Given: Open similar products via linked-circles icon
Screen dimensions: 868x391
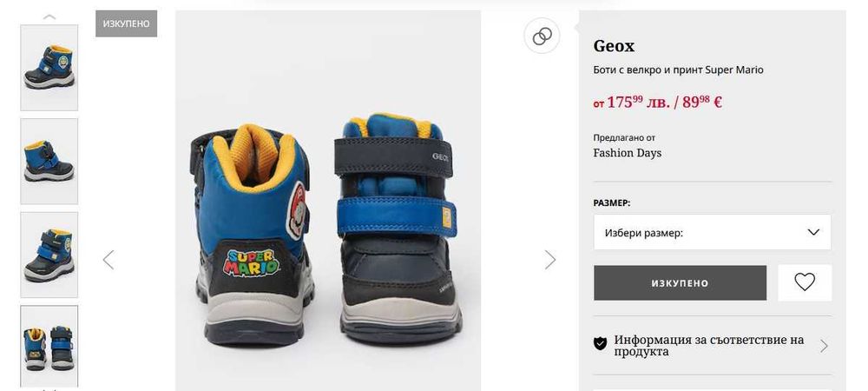Looking at the screenshot, I should pos(542,36).
